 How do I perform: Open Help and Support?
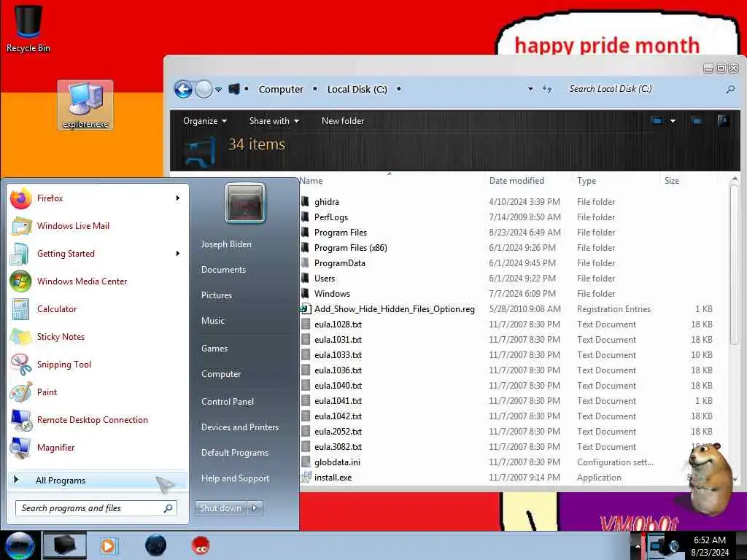click(x=235, y=478)
